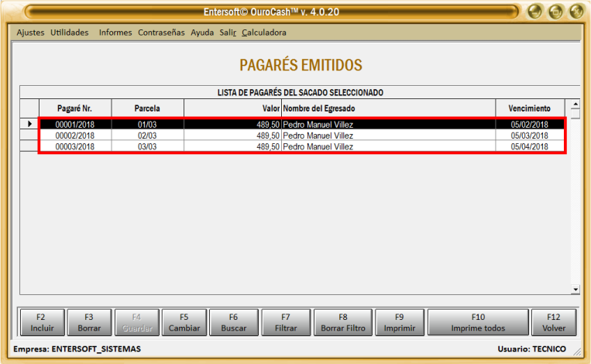This screenshot has height=364, width=591.
Task: Select the pagaré 00003/2018 cell
Action: [75, 146]
